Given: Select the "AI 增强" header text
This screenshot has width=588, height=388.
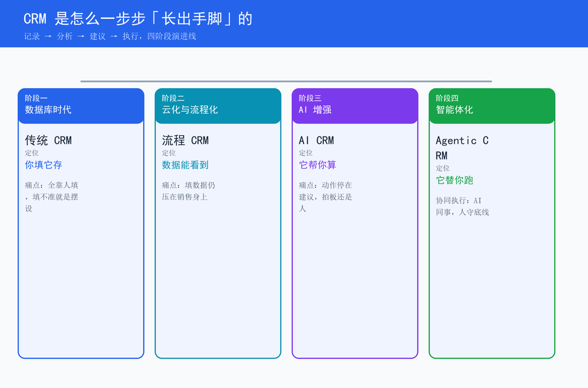Looking at the screenshot, I should (x=315, y=109).
